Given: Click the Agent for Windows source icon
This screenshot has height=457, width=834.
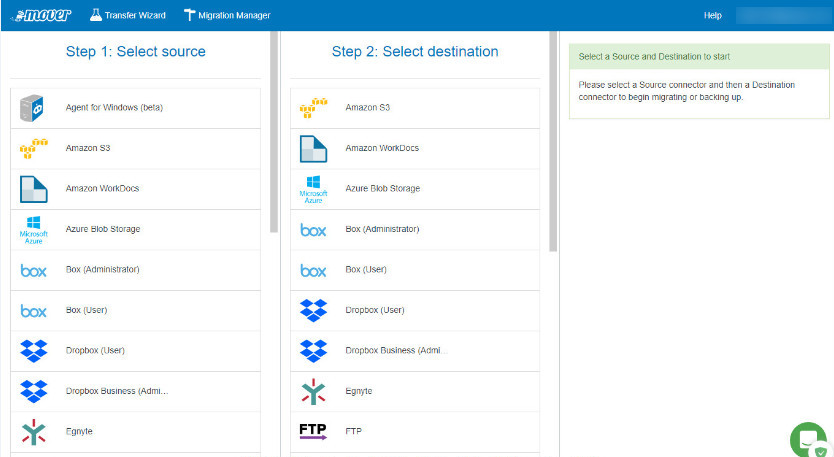Looking at the screenshot, I should pyautogui.click(x=32, y=108).
